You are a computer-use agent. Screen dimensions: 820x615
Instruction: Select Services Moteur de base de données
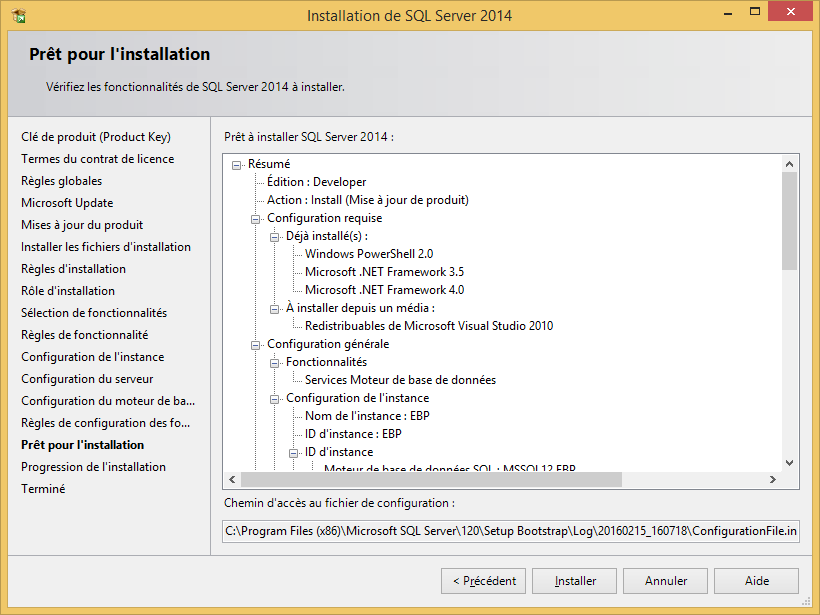(x=401, y=380)
